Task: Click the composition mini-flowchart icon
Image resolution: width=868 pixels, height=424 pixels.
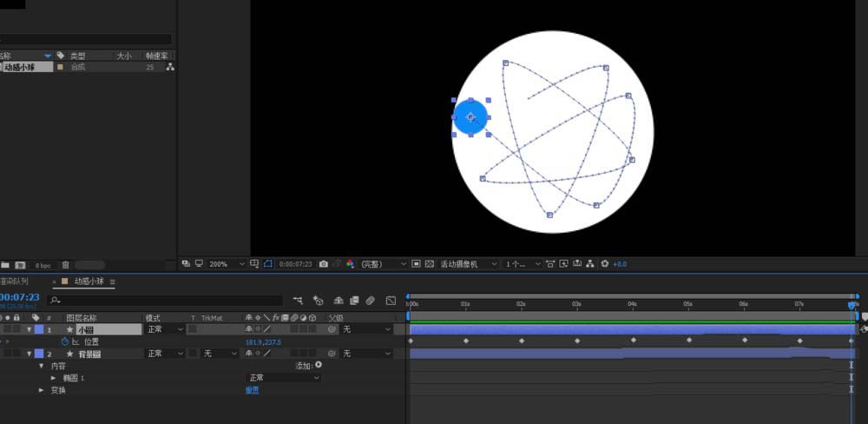Action: pos(298,301)
